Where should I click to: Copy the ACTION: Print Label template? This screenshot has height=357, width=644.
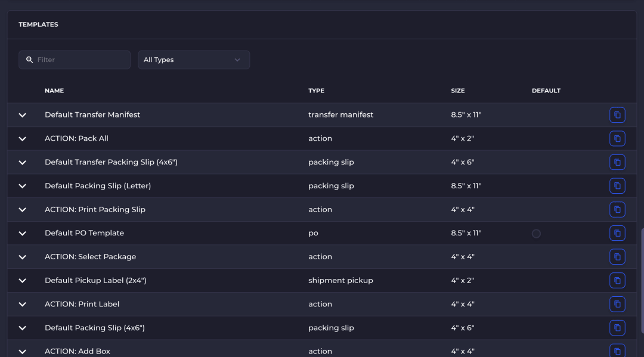tap(617, 304)
